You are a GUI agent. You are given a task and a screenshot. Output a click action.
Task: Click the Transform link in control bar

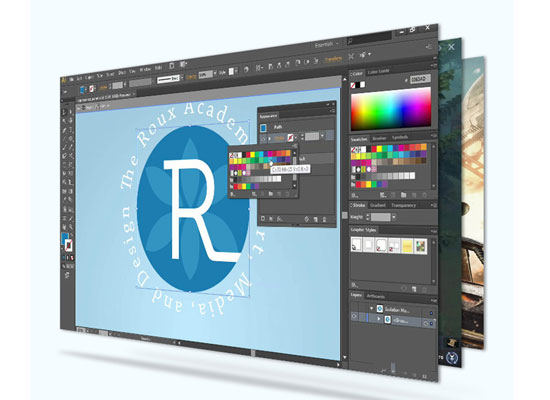(333, 59)
